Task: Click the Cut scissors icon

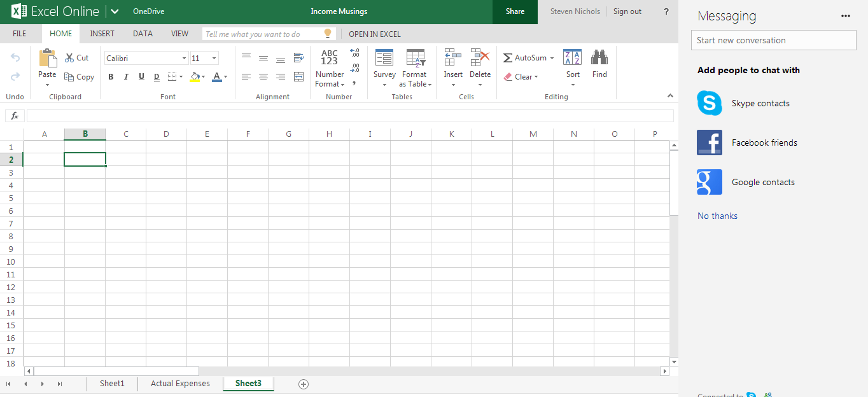Action: coord(70,58)
